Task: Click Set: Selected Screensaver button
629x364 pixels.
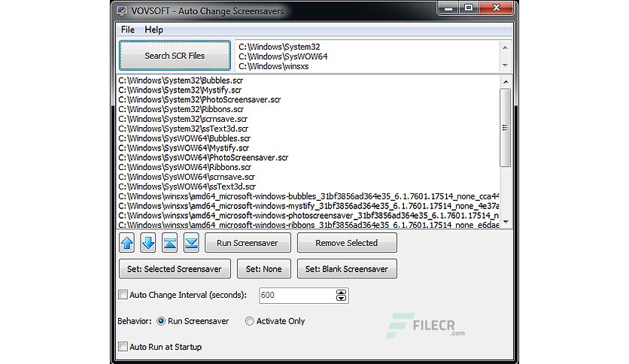Action: point(175,268)
